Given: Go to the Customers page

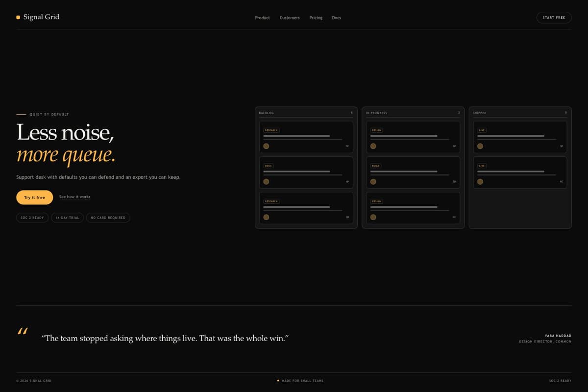Looking at the screenshot, I should (x=290, y=18).
